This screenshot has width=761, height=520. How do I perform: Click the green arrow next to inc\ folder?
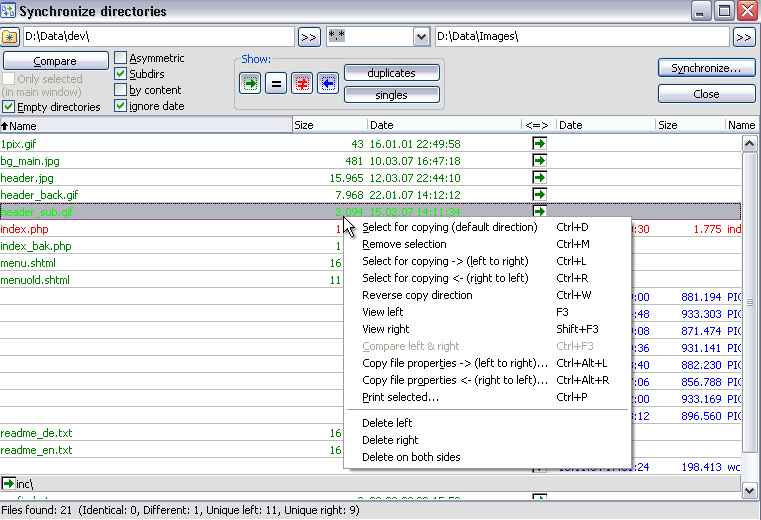[8, 484]
